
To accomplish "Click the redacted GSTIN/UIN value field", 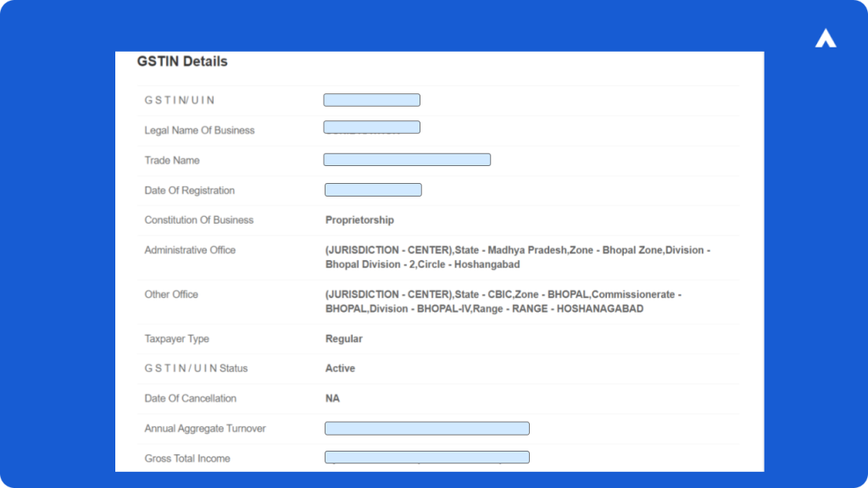I will click(x=371, y=100).
